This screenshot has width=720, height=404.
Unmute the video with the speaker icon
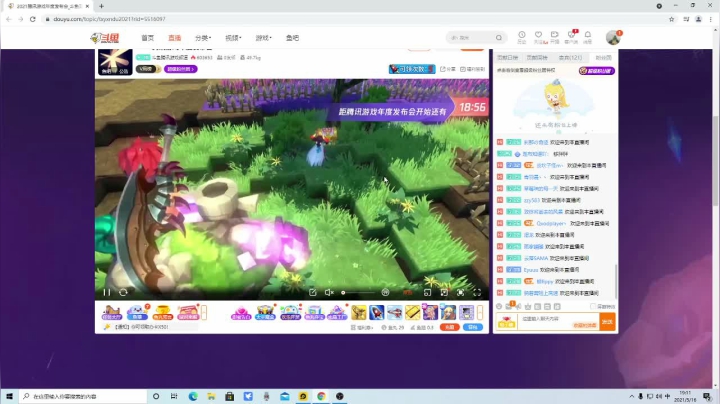coord(329,292)
